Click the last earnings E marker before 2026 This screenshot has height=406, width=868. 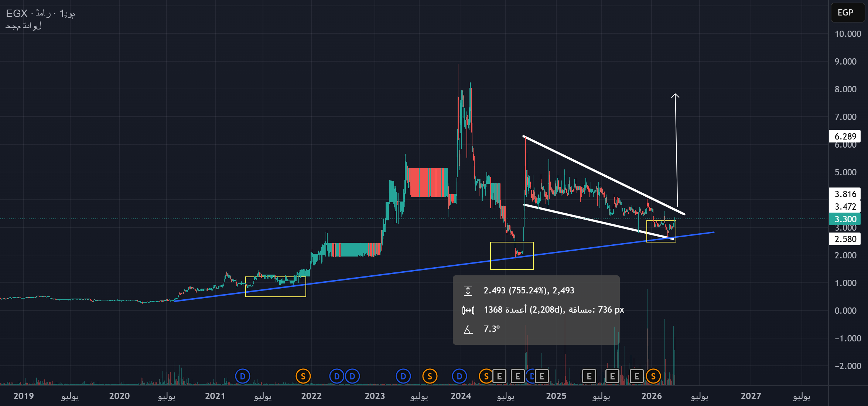[636, 376]
